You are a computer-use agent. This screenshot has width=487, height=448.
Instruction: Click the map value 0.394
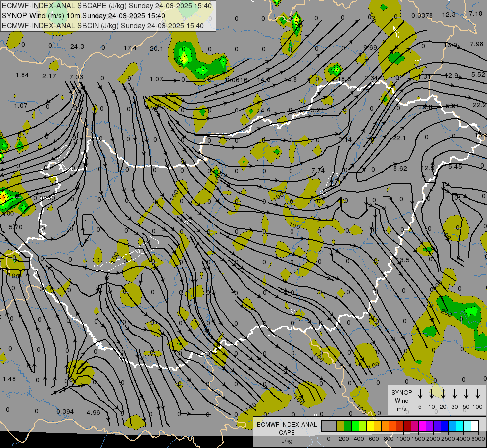[65, 411]
